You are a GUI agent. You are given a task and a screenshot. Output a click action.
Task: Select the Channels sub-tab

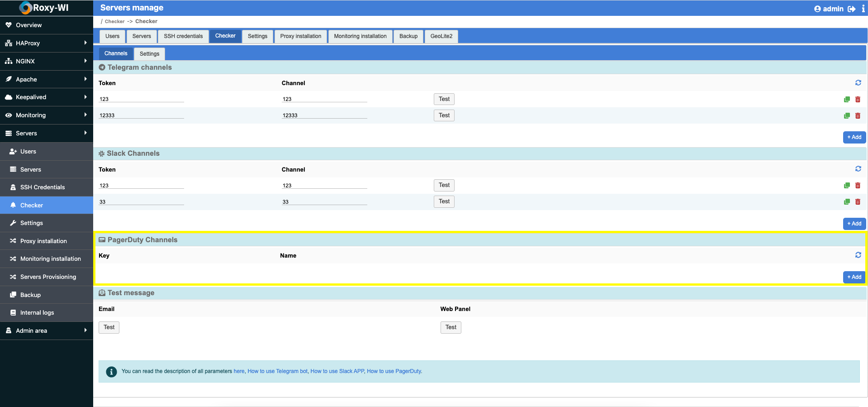[116, 53]
